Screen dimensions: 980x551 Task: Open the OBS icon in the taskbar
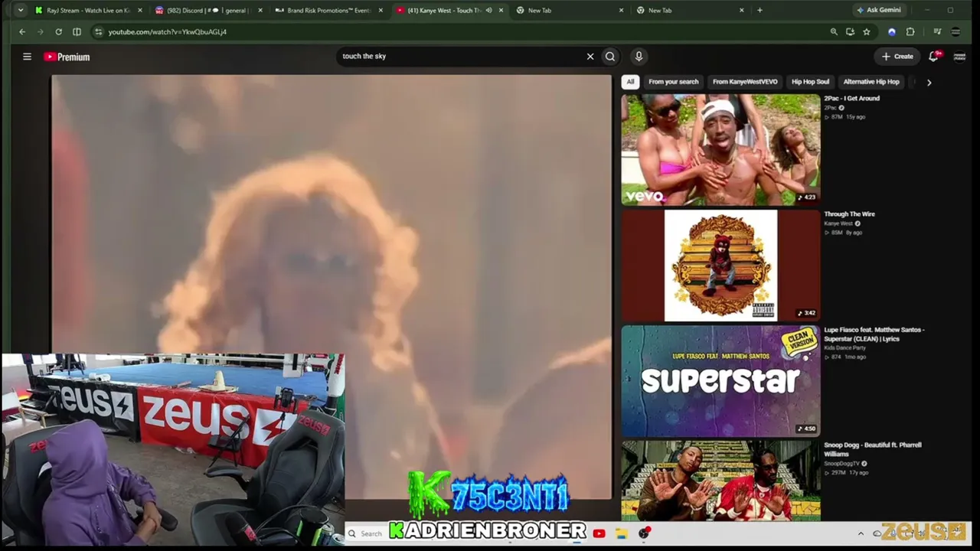pyautogui.click(x=645, y=533)
